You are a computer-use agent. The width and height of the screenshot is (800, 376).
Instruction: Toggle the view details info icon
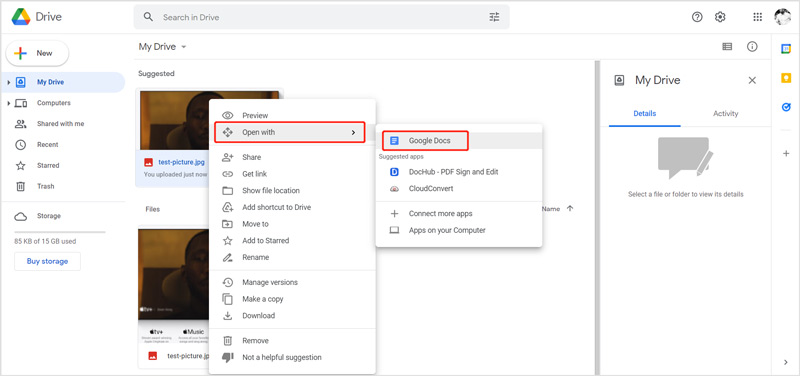[x=752, y=46]
